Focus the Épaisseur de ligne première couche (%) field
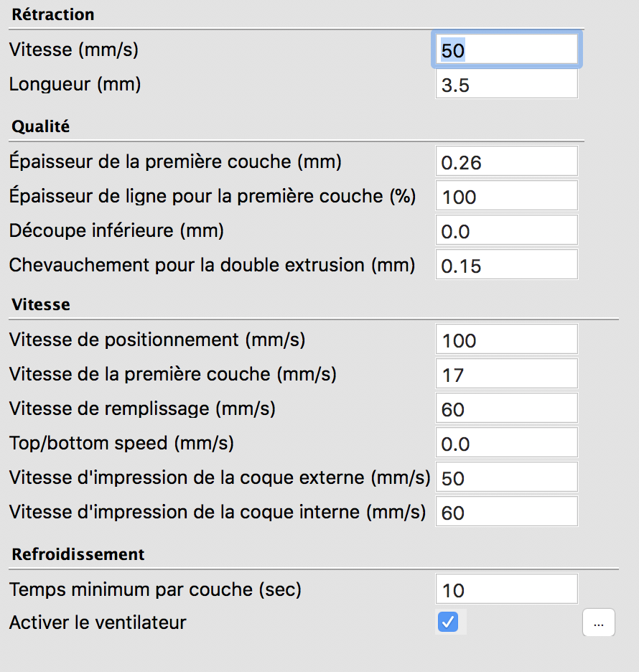 [x=506, y=197]
